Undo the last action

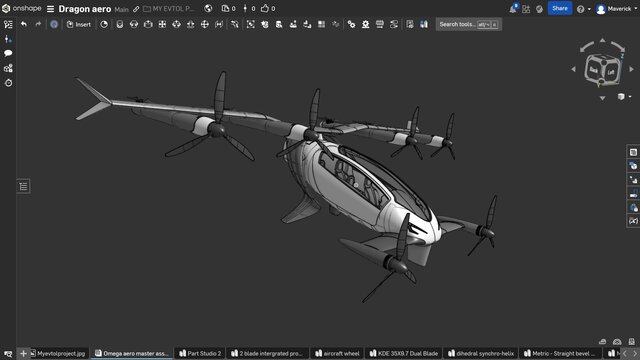click(24, 24)
